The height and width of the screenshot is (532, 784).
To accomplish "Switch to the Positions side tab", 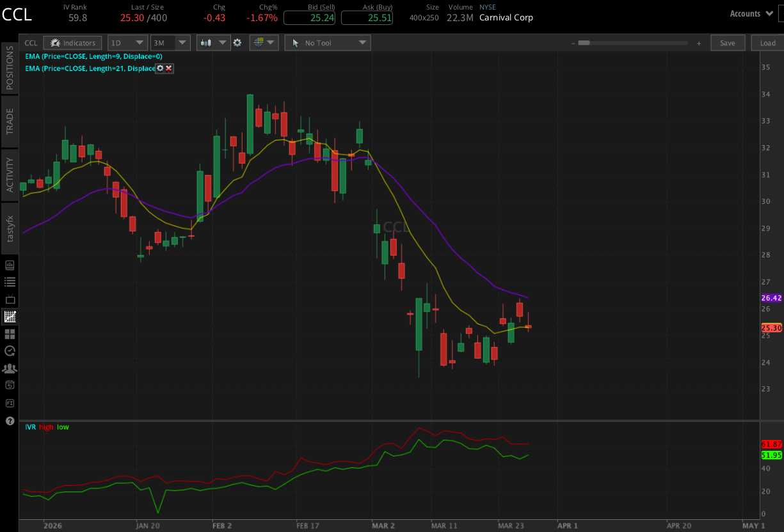I will coord(10,67).
